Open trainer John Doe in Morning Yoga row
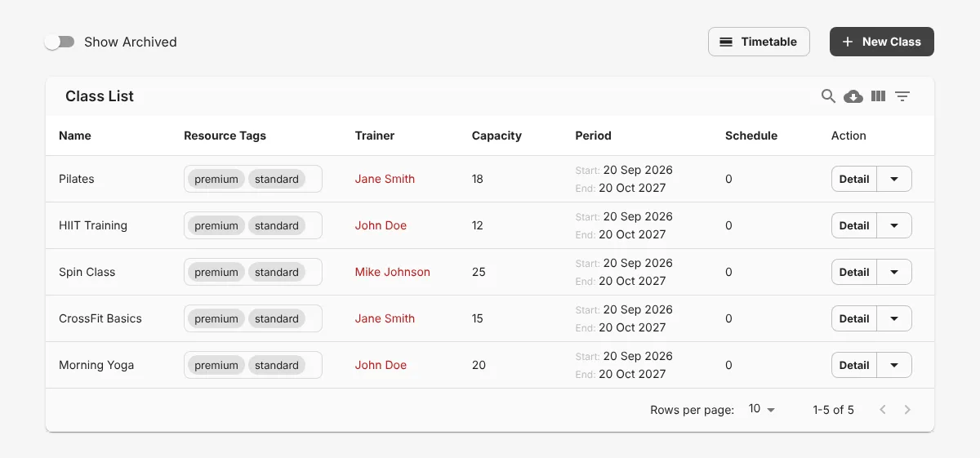 (x=381, y=365)
